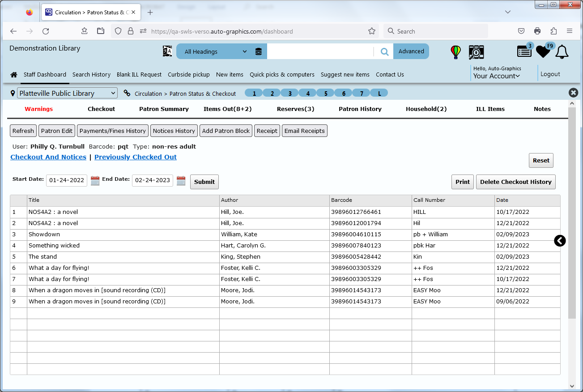Click the catalog search text box
Image resolution: width=583 pixels, height=392 pixels.
point(320,51)
